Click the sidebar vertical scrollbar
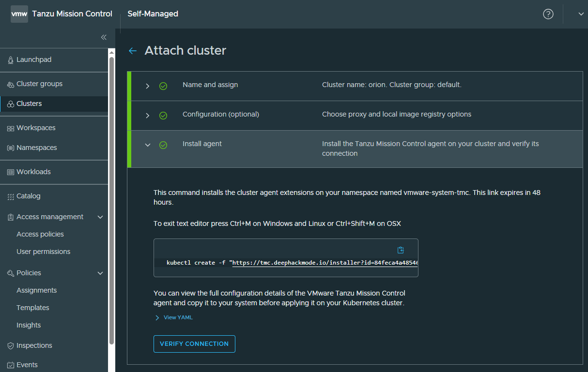Screen dimensions: 588x372 coord(111,201)
